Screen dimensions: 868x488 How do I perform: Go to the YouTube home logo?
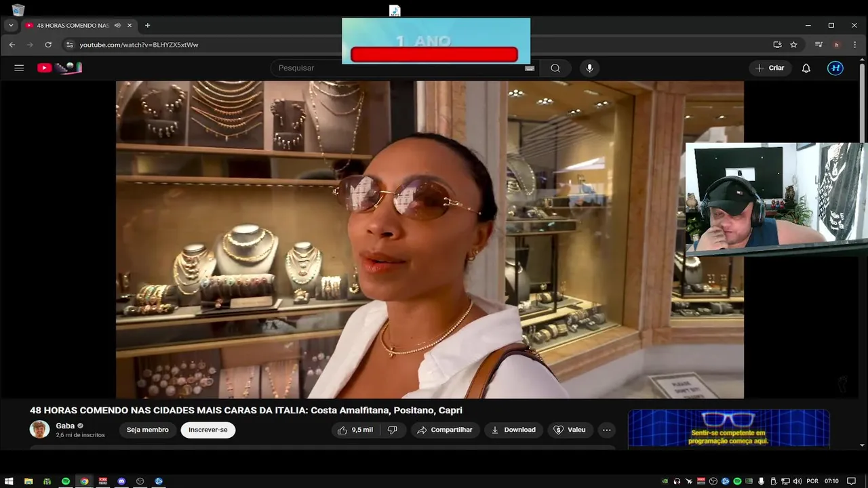(x=60, y=68)
